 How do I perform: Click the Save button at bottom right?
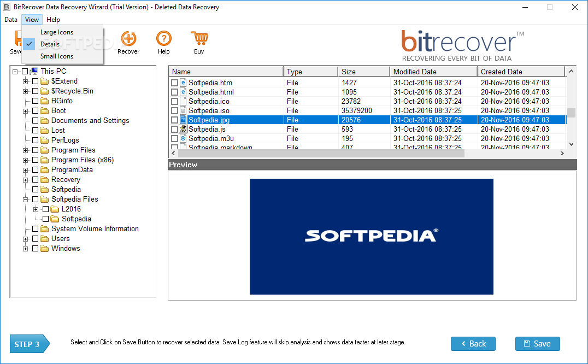click(x=537, y=344)
